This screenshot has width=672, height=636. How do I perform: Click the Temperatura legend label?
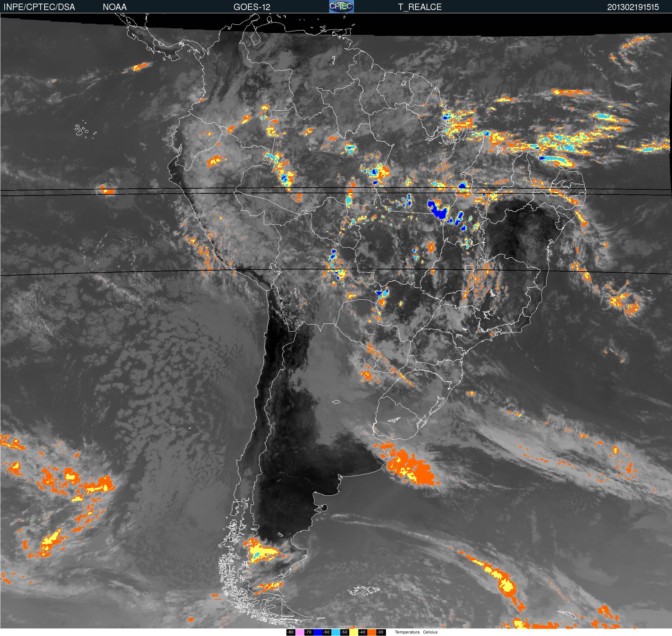tap(407, 632)
